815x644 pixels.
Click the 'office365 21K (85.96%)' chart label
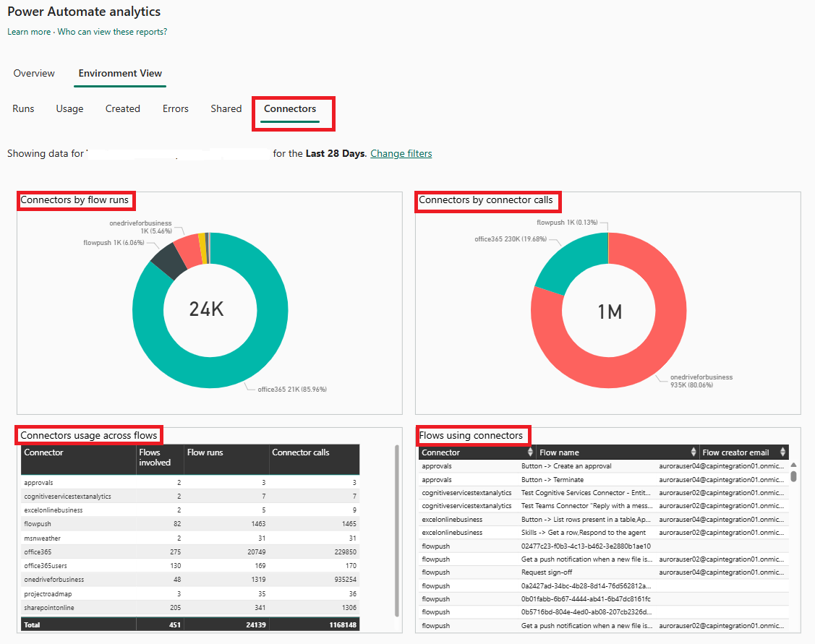point(292,390)
